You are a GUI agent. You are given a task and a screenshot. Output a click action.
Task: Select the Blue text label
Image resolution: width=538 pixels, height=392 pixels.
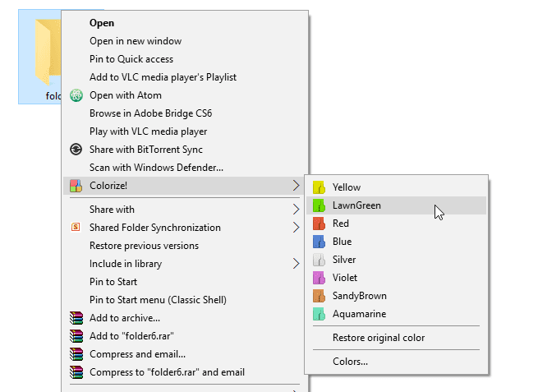342,242
